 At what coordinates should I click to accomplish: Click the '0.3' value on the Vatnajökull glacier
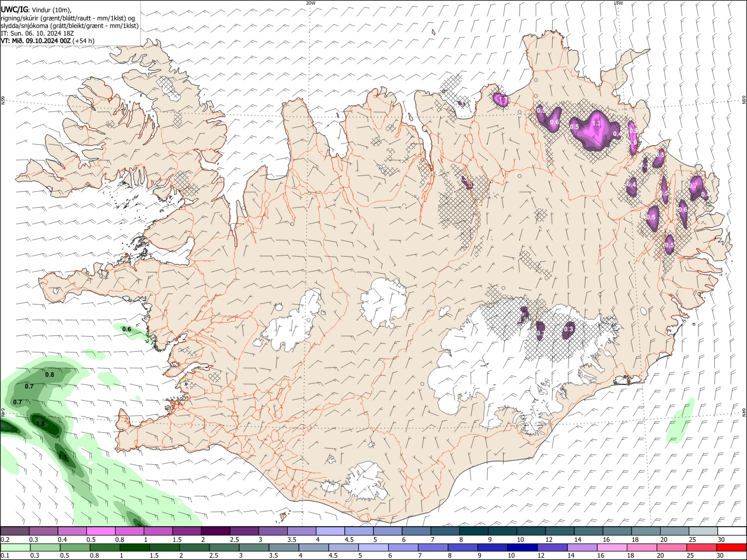568,330
